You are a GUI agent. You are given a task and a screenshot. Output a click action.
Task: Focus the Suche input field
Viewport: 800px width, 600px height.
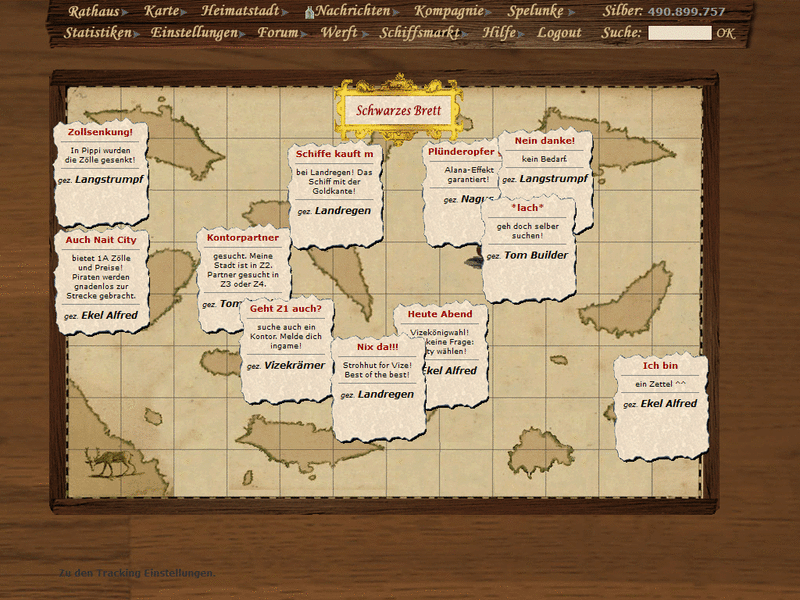tap(680, 33)
